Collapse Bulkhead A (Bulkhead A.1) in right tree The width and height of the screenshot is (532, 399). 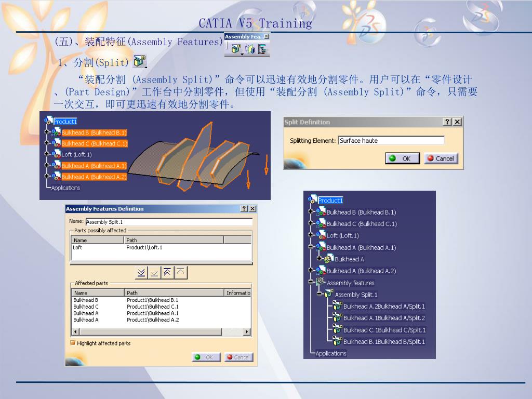[x=311, y=247]
